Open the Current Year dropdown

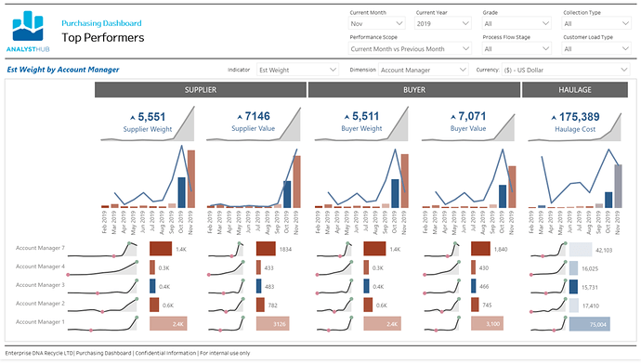[443, 24]
